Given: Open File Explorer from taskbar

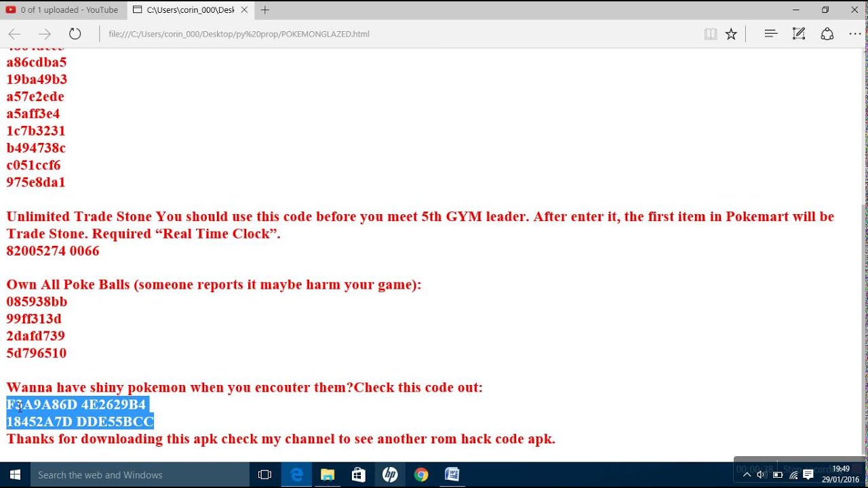Looking at the screenshot, I should (328, 475).
